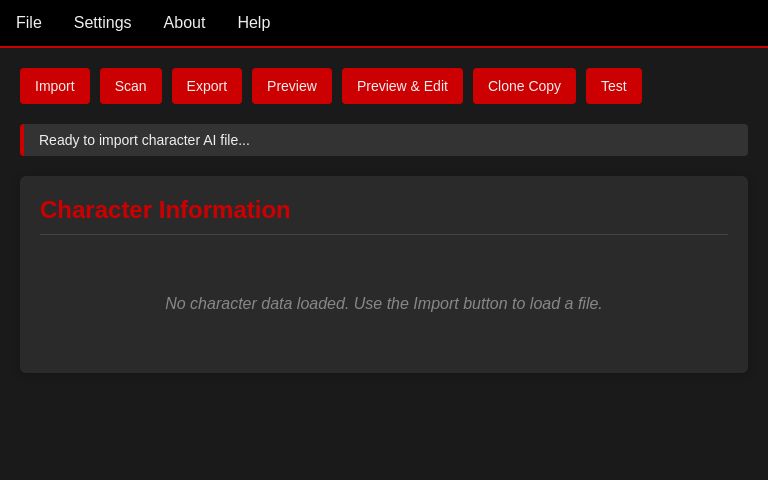Open the About menu
The width and height of the screenshot is (768, 480).
(184, 22)
